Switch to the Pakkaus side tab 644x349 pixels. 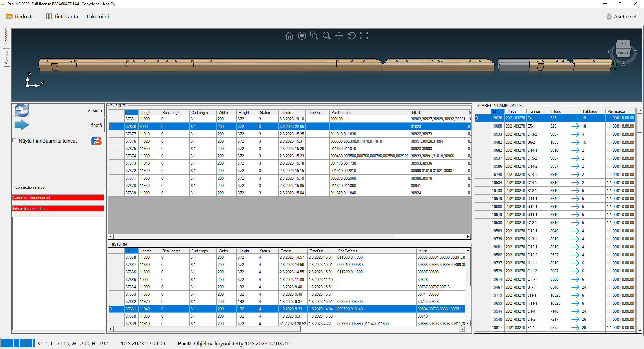click(x=6, y=58)
